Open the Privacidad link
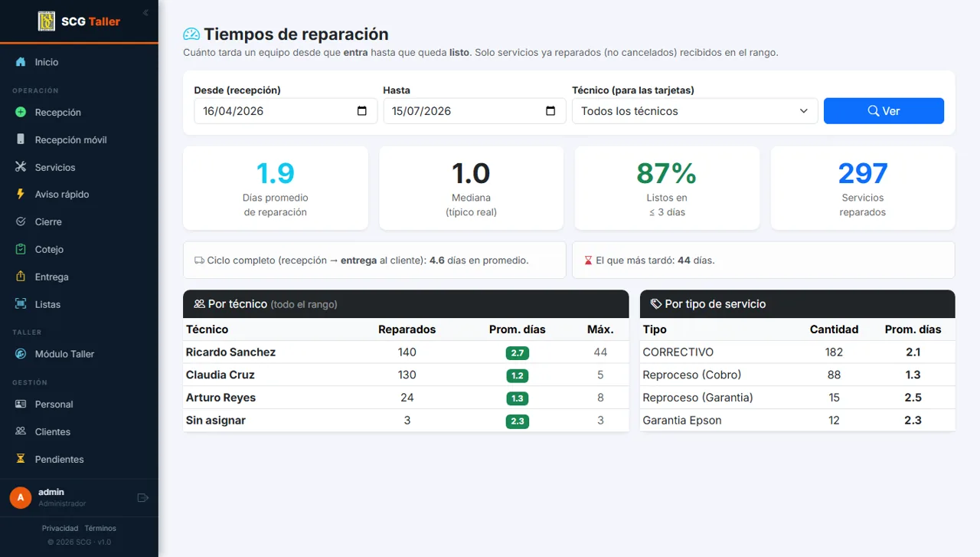Screen dimensions: 980x557 [60, 529]
